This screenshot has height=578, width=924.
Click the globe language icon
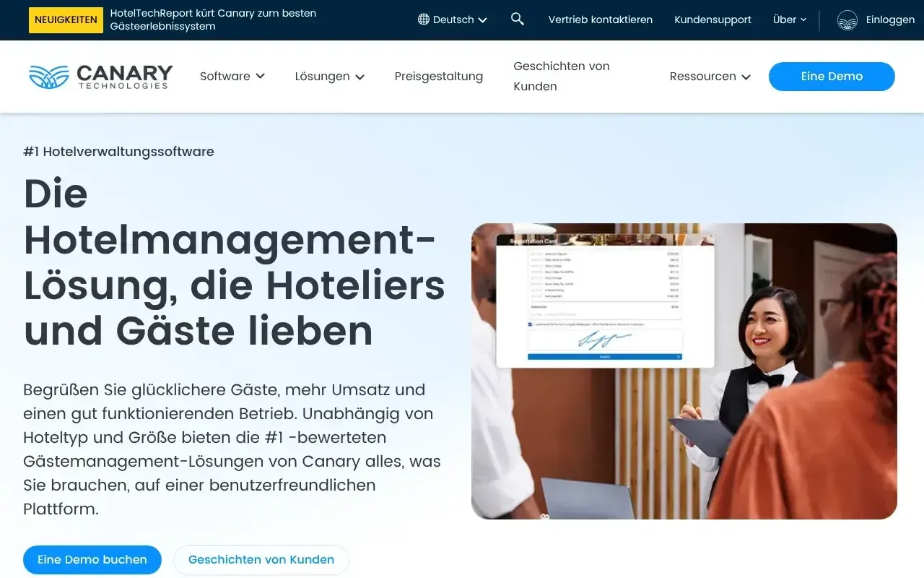pyautogui.click(x=424, y=20)
